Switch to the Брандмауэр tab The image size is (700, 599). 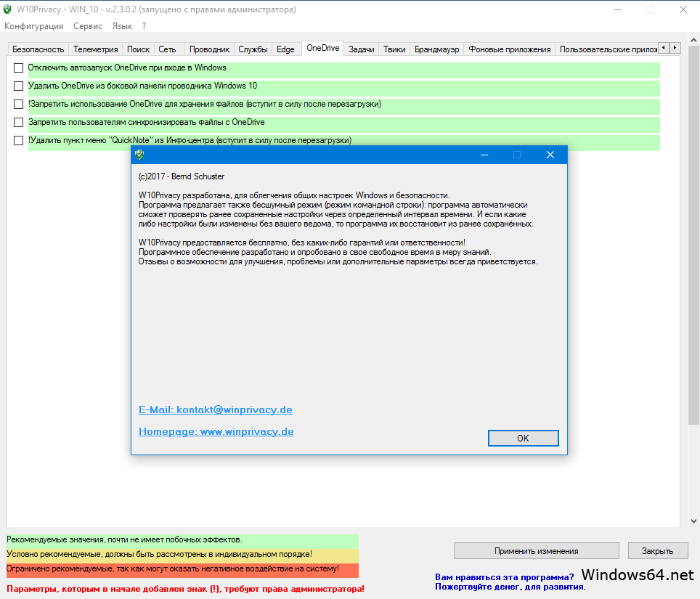click(436, 49)
